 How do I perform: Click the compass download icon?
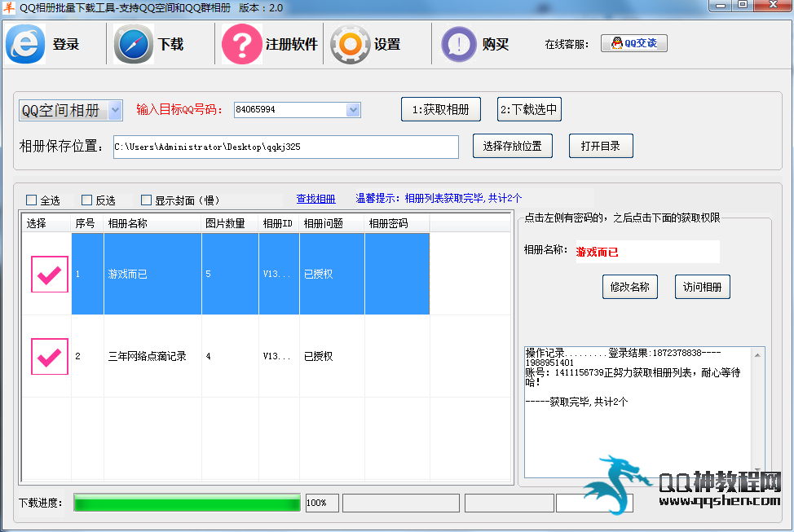[133, 45]
